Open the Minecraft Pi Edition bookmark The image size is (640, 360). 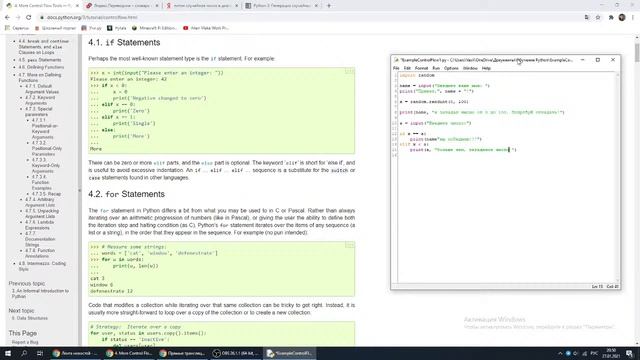pyautogui.click(x=154, y=28)
